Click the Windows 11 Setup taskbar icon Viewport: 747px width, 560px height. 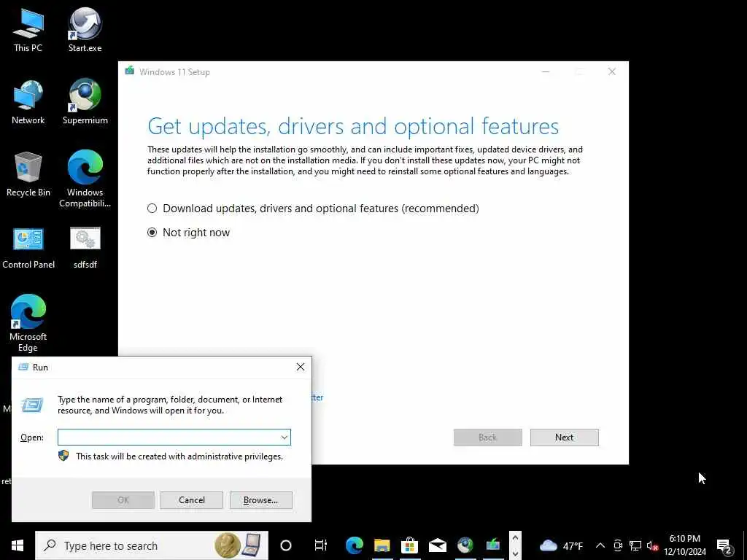pyautogui.click(x=493, y=545)
